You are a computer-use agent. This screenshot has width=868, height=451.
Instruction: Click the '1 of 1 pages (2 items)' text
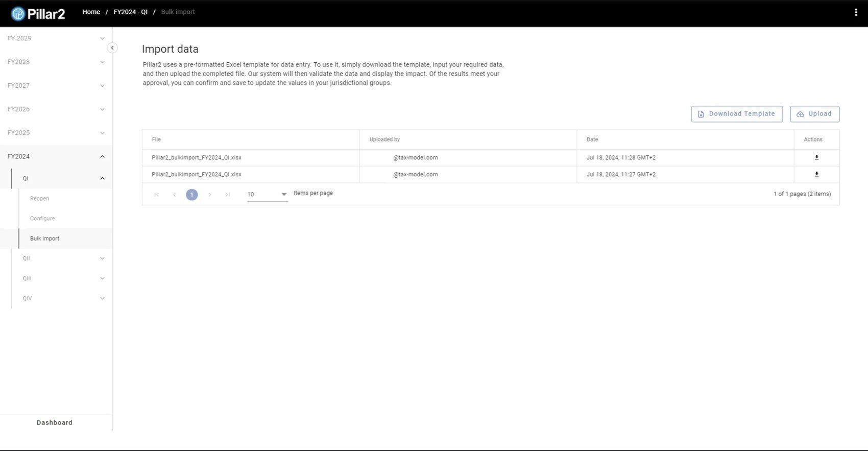click(802, 194)
